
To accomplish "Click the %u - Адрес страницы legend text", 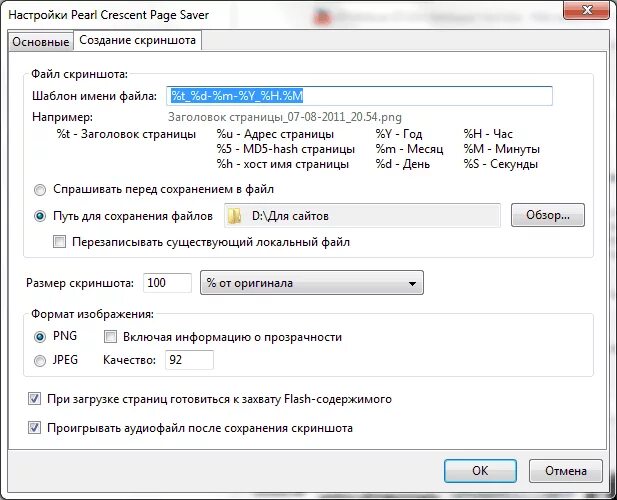I will [275, 134].
